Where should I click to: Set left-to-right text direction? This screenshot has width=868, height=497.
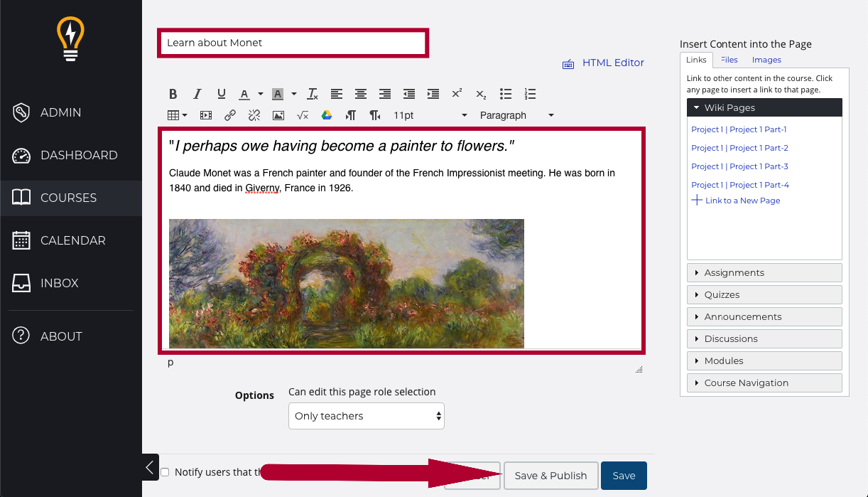pyautogui.click(x=351, y=115)
